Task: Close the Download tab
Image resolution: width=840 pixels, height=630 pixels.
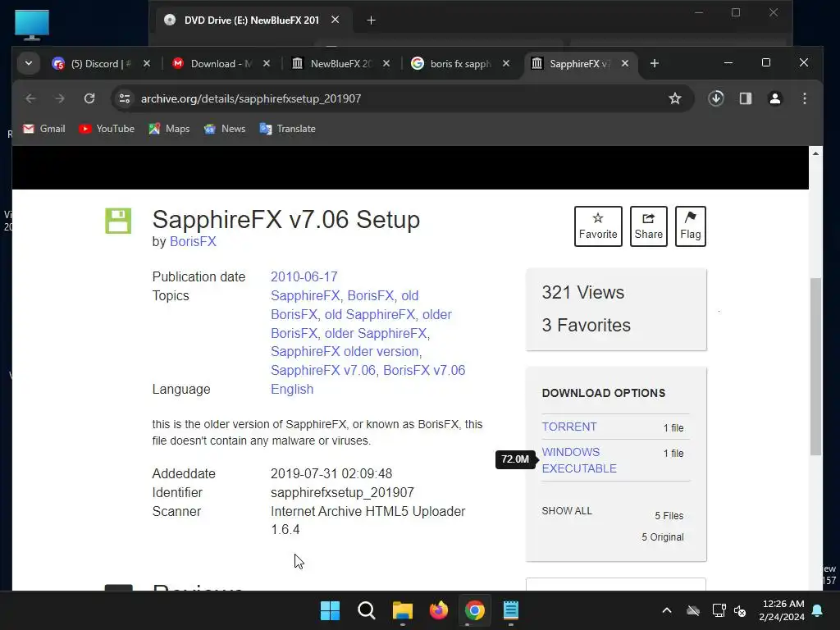Action: [267, 64]
